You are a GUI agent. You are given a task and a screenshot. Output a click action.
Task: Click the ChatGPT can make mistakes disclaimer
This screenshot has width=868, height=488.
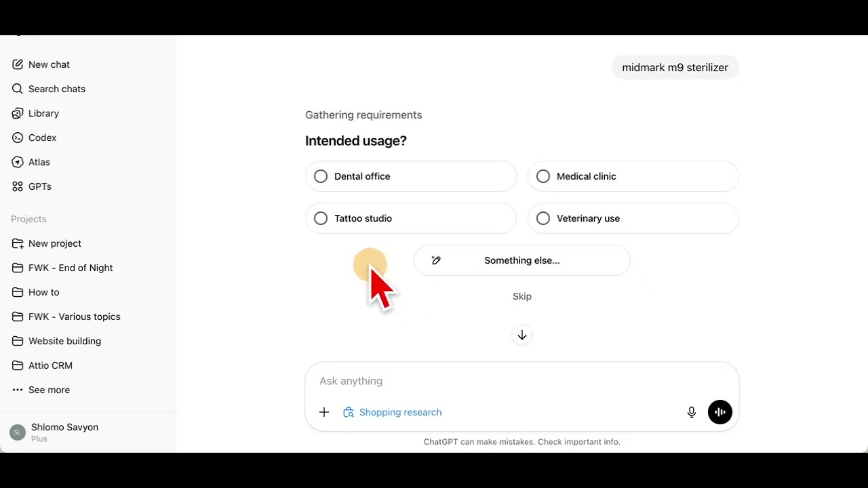click(x=522, y=442)
